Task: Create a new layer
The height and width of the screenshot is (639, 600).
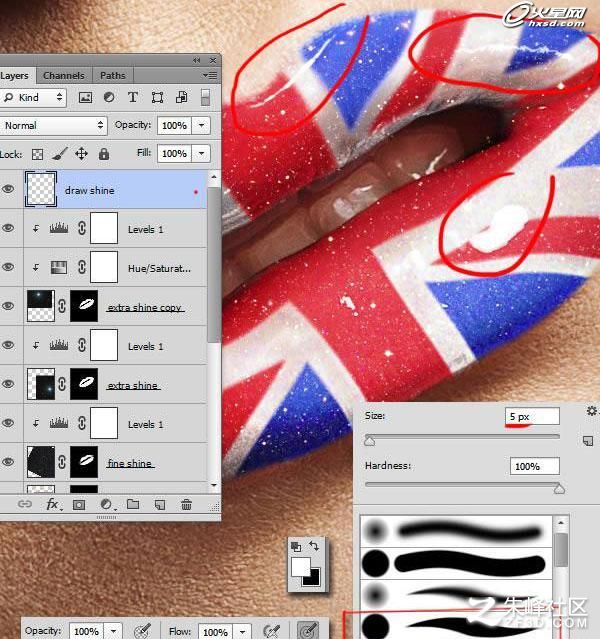Action: coord(160,505)
